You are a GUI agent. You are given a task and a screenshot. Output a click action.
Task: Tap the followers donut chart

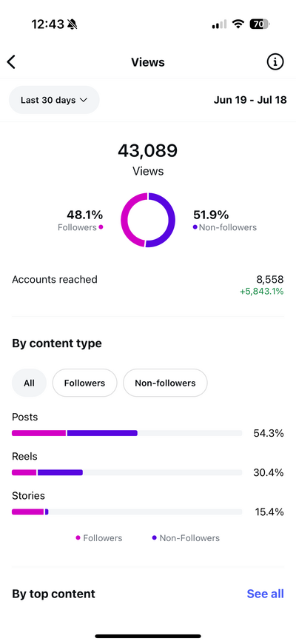tap(148, 220)
